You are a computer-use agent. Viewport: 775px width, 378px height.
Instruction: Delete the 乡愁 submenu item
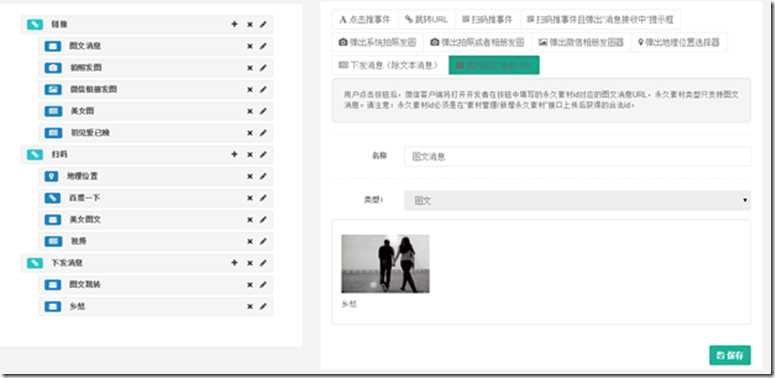point(250,306)
